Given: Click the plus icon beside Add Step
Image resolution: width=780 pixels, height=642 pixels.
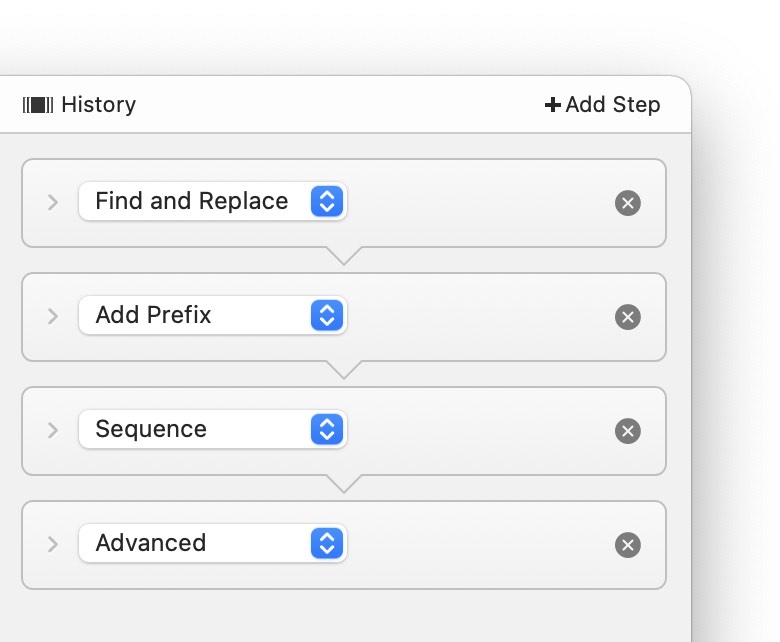Looking at the screenshot, I should pos(552,105).
